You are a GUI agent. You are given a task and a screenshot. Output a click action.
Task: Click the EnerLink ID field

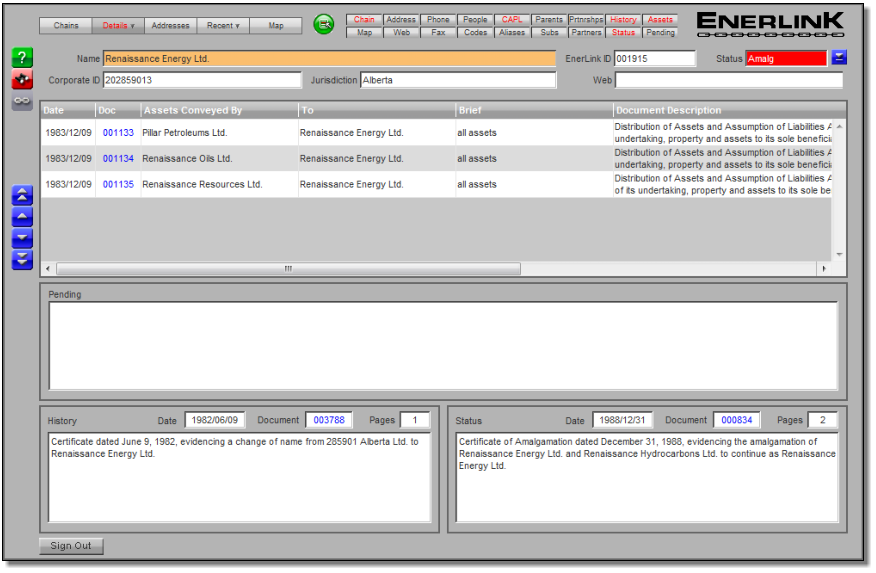click(x=655, y=59)
